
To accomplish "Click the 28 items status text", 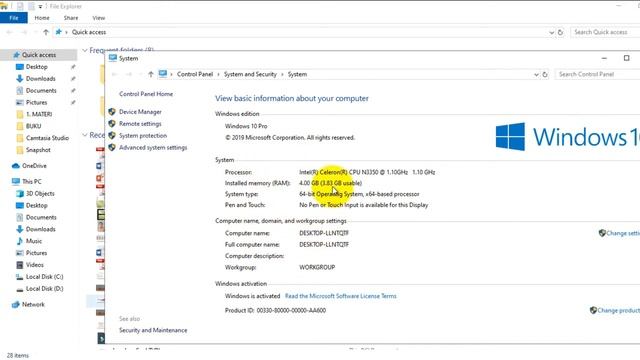I will (18, 356).
